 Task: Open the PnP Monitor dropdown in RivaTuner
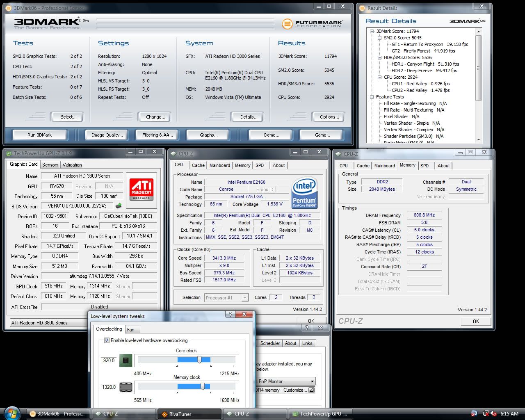312,381
